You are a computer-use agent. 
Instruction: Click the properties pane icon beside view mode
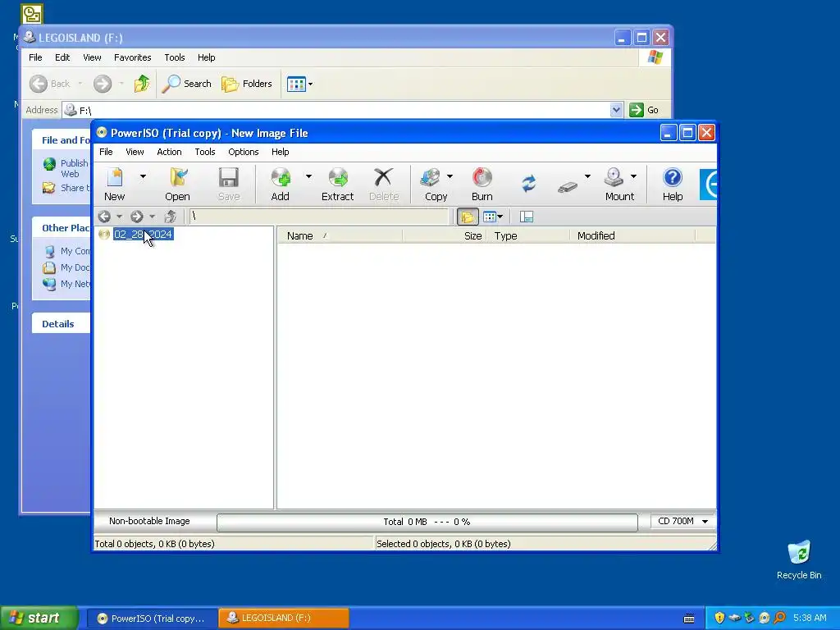pyautogui.click(x=527, y=217)
